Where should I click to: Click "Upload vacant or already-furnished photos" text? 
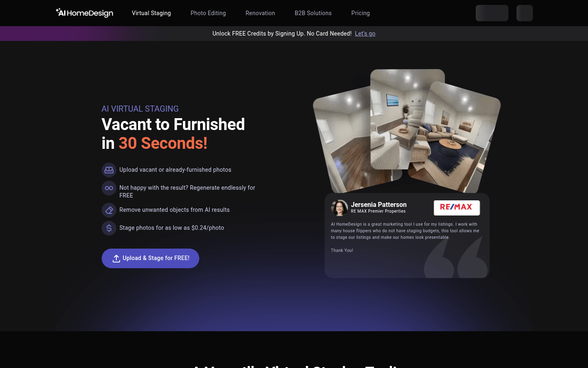point(175,170)
